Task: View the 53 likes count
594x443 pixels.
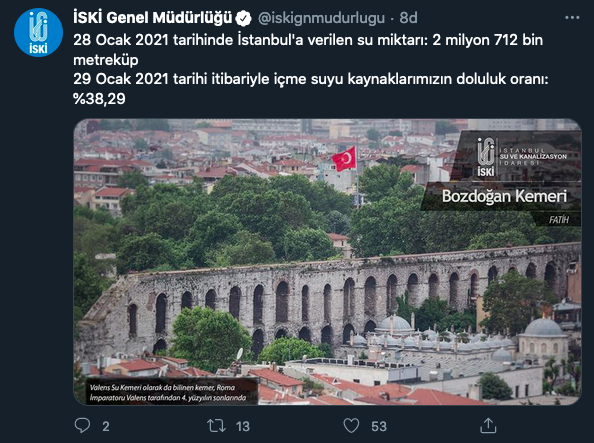Action: point(379,426)
